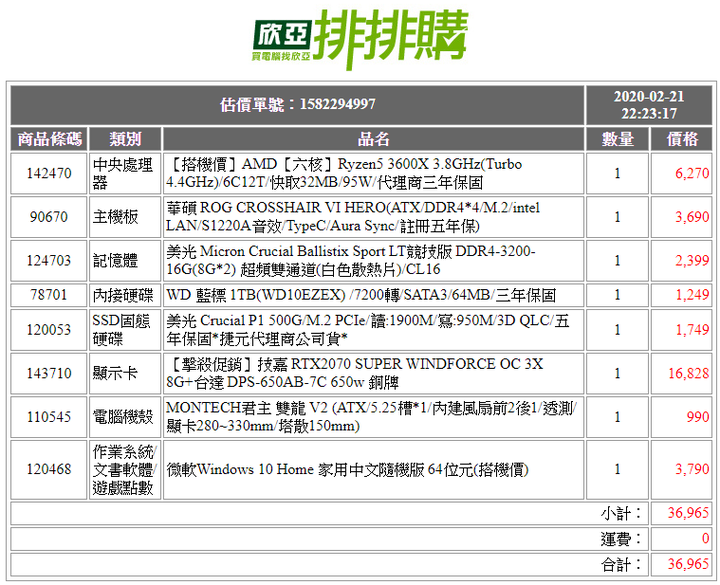
Task: Select barcode 110545
Action: 49,417
